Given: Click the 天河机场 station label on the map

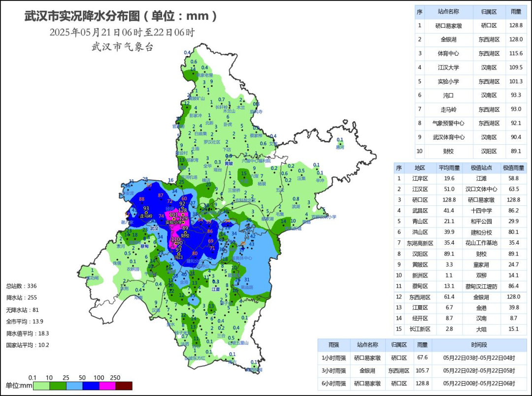Looking at the screenshot, I should [189, 177].
